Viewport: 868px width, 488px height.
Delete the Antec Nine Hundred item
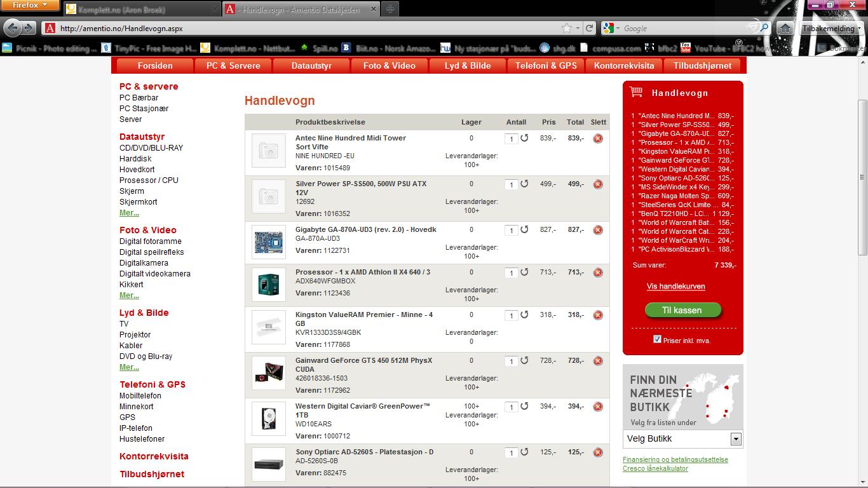(598, 139)
